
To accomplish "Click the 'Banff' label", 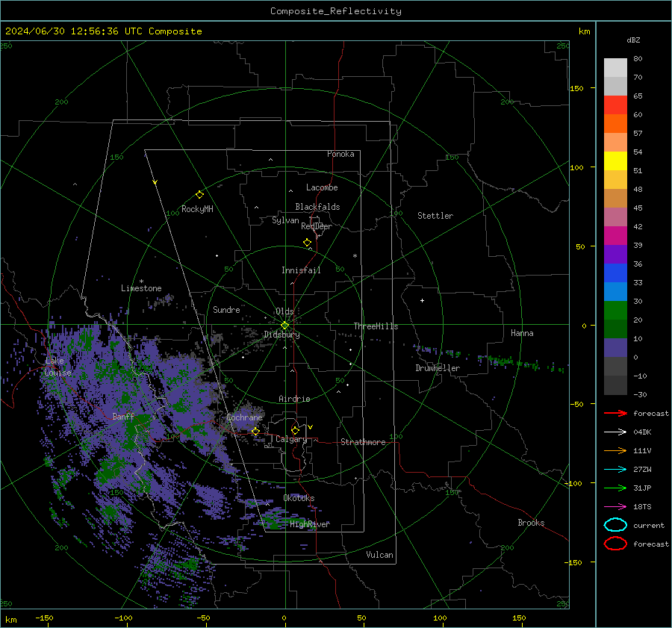I will pos(123,416).
